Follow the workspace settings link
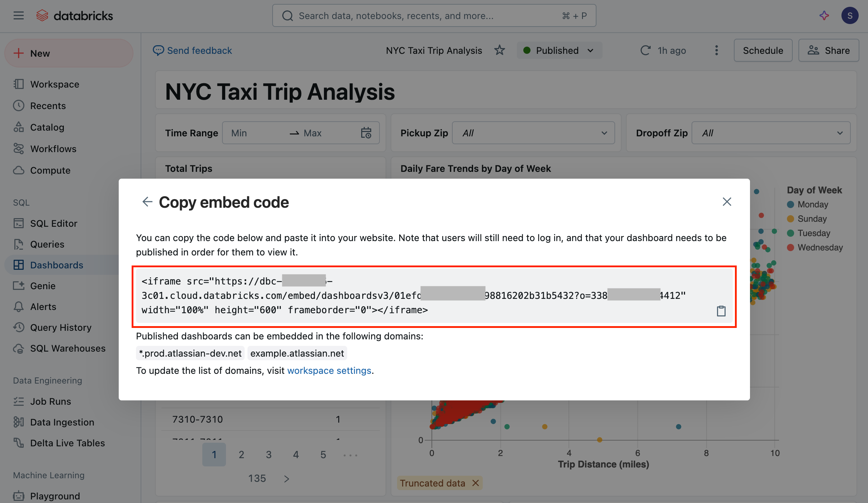The width and height of the screenshot is (868, 503). 329,370
